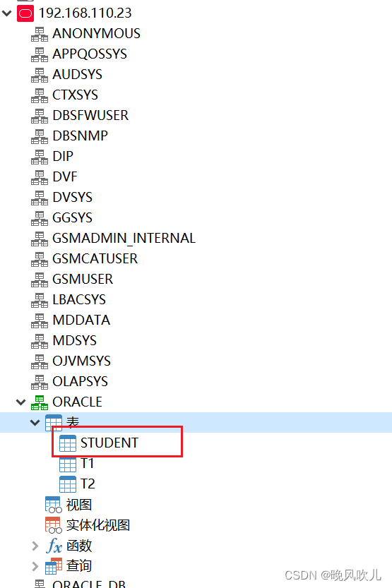Click the T1 table icon
Viewport: 392px width, 588px height.
[x=68, y=464]
